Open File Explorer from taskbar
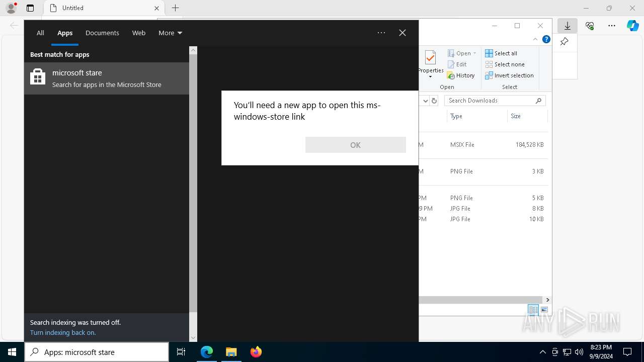Screen dimensions: 644x362 click(x=231, y=352)
